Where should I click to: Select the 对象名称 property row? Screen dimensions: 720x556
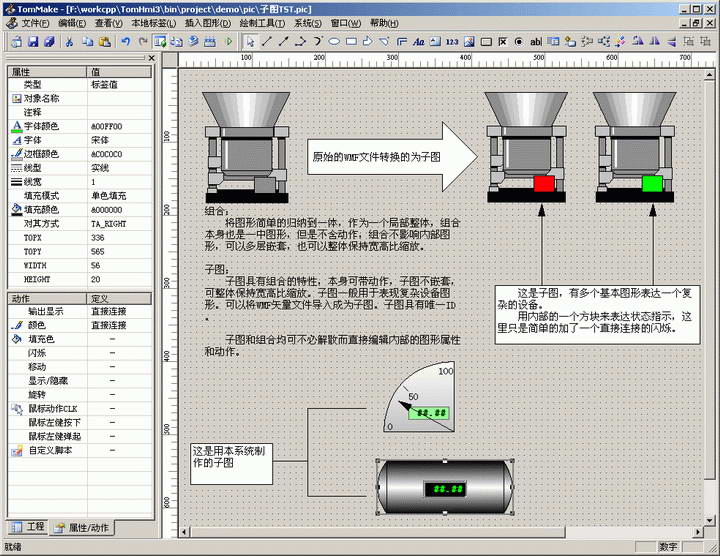point(80,98)
